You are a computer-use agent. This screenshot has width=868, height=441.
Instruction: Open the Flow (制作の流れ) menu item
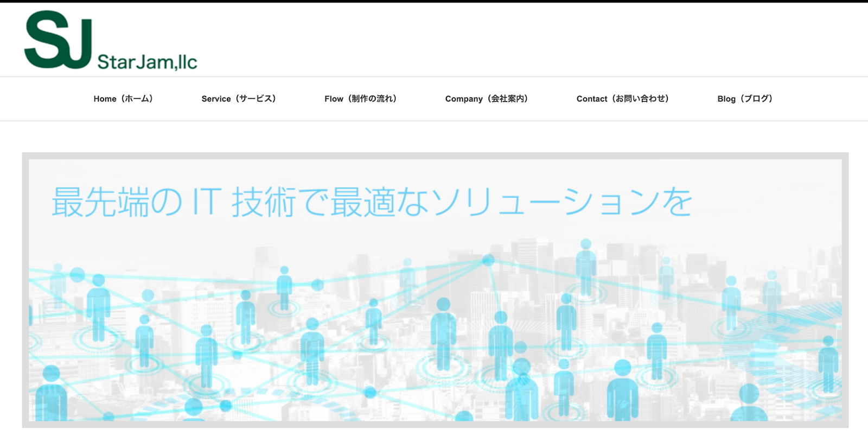(x=361, y=99)
